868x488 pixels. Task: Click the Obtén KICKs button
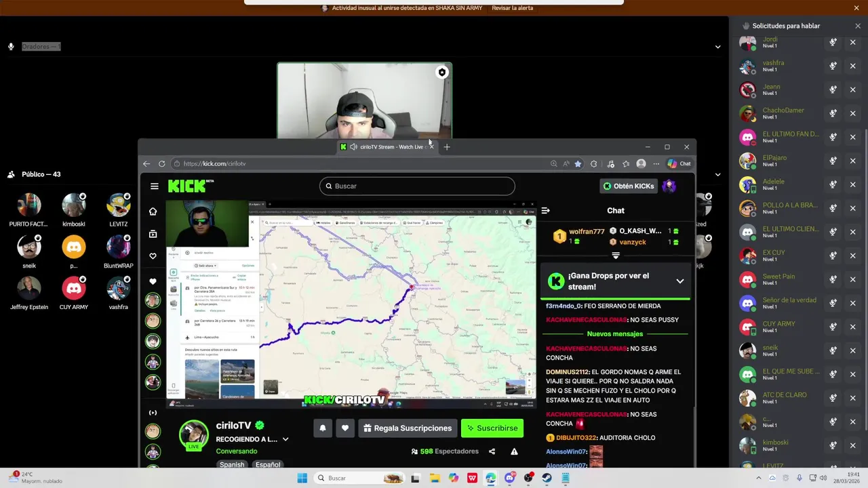(x=629, y=186)
